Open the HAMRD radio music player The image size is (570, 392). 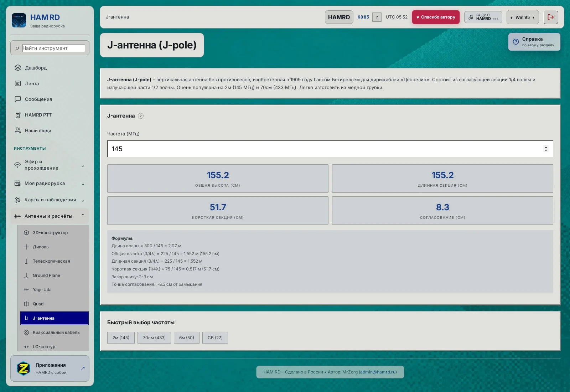[483, 17]
